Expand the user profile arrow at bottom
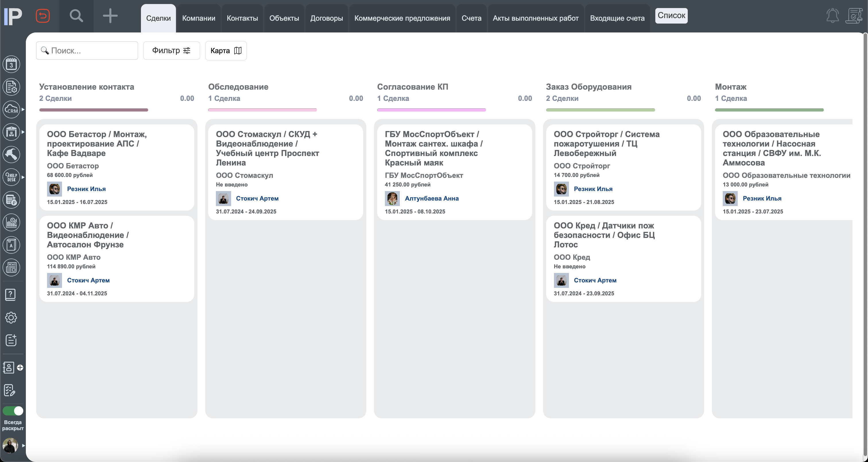 [23, 445]
